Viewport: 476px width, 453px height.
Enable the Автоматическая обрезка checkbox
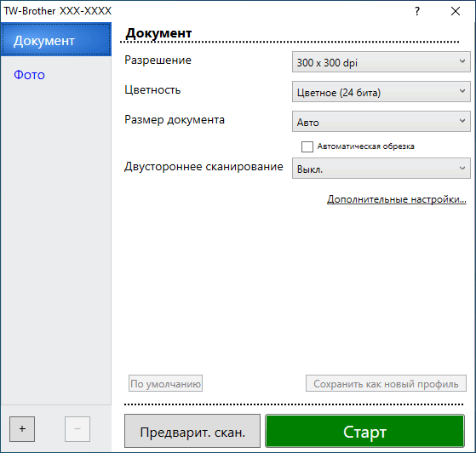pos(307,146)
